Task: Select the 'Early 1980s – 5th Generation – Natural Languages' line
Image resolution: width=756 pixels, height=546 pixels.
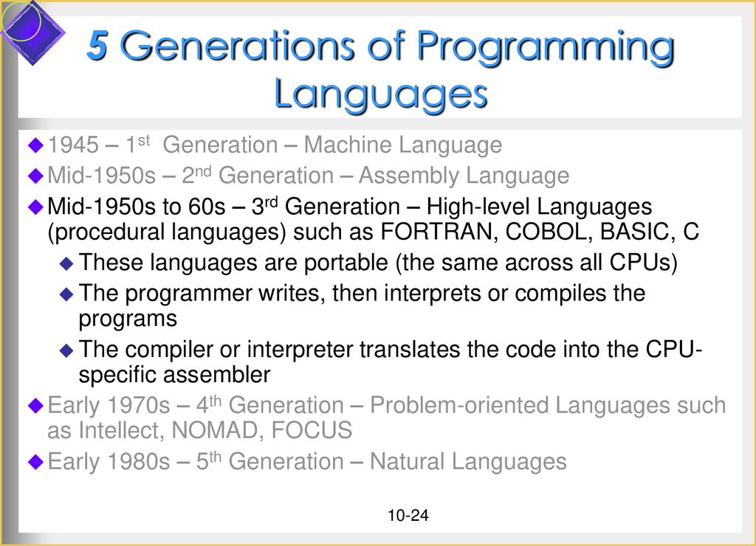Action: 306,461
